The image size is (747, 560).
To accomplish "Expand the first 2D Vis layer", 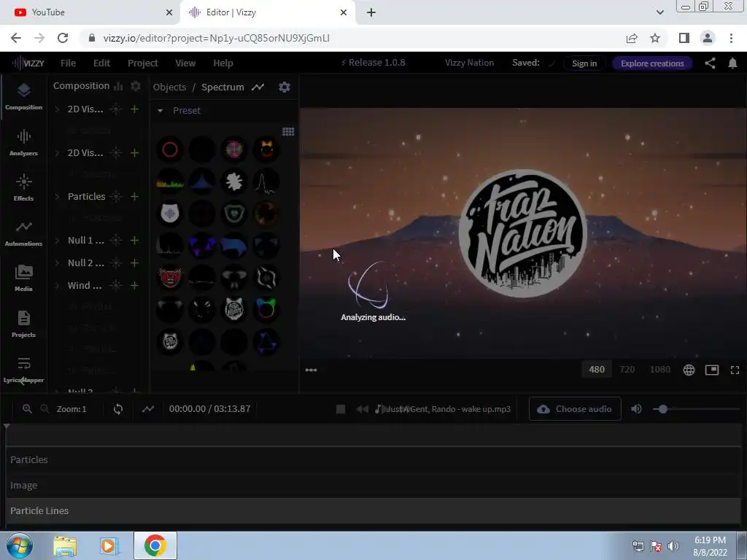I will (x=57, y=109).
